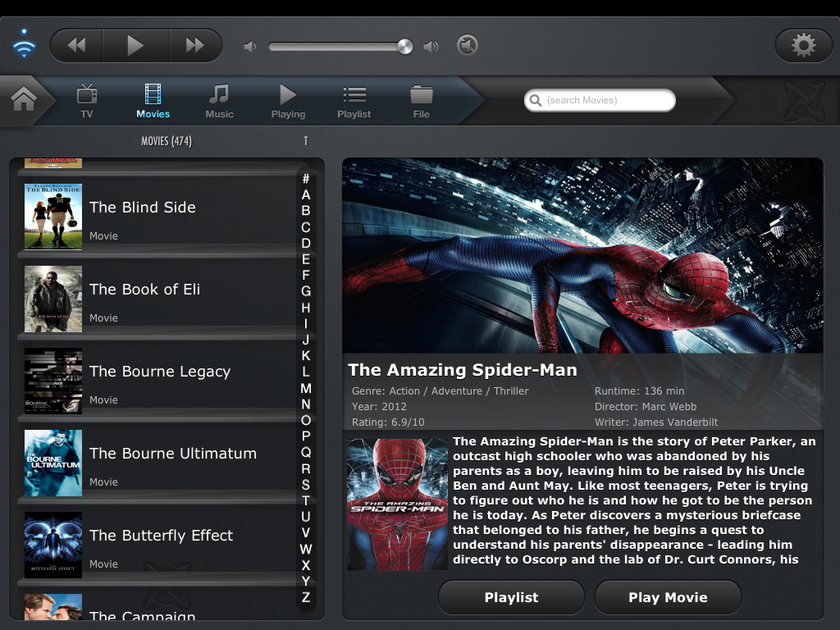This screenshot has height=630, width=840.
Task: Open the Playlist tab in the navigation bar
Action: point(354,102)
